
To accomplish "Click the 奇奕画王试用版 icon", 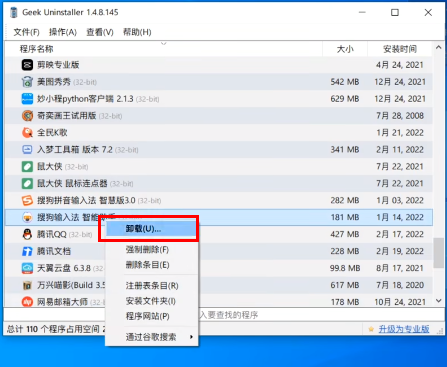I will point(27,116).
